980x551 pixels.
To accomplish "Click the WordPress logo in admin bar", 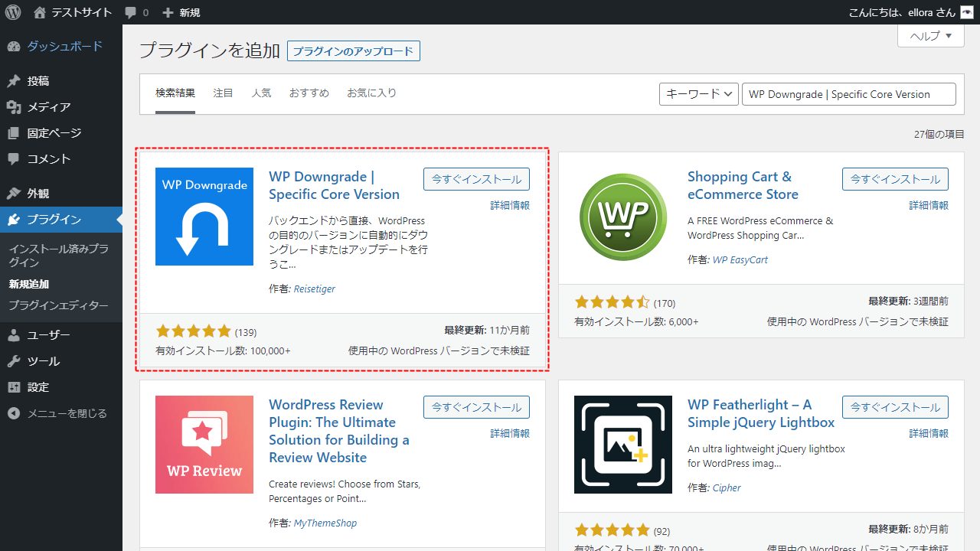I will tap(13, 12).
